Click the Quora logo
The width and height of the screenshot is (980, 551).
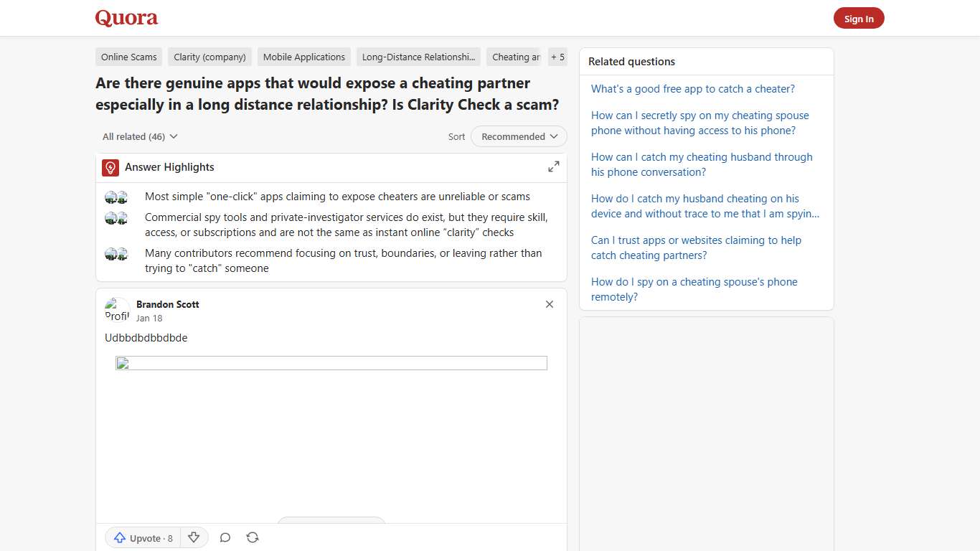click(126, 18)
